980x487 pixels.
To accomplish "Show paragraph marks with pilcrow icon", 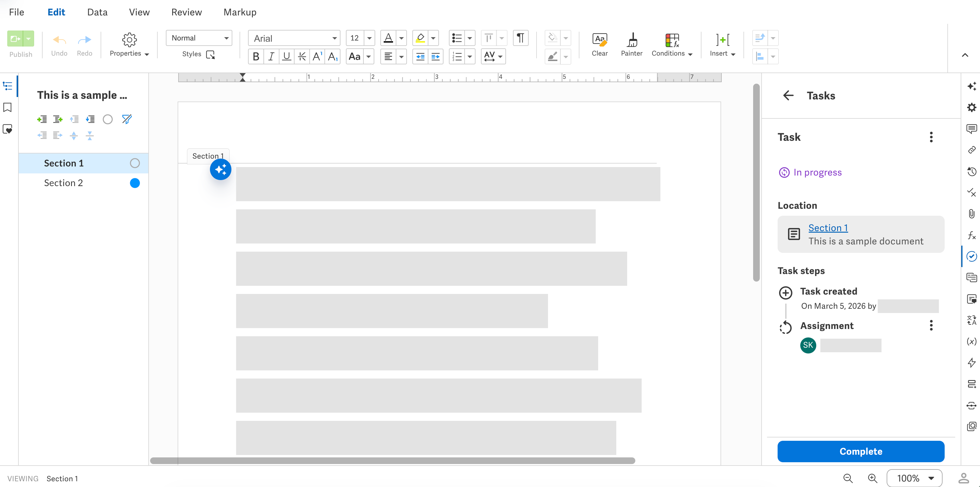I will coord(521,38).
